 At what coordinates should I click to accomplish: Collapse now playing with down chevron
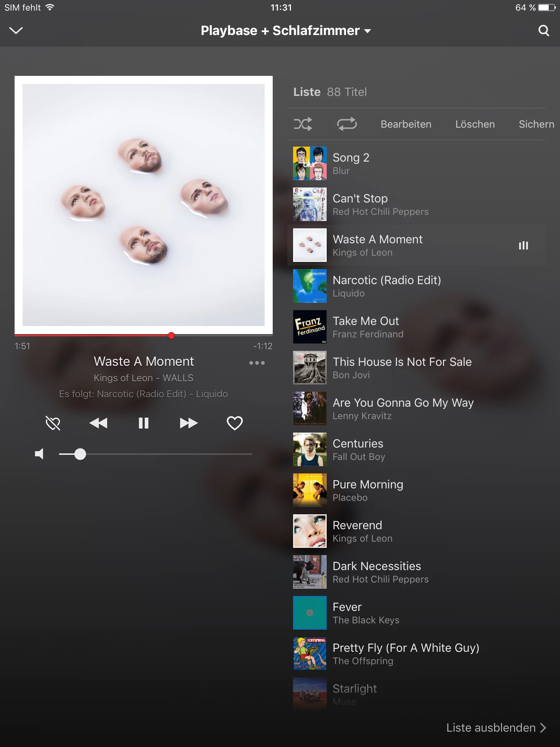[16, 31]
